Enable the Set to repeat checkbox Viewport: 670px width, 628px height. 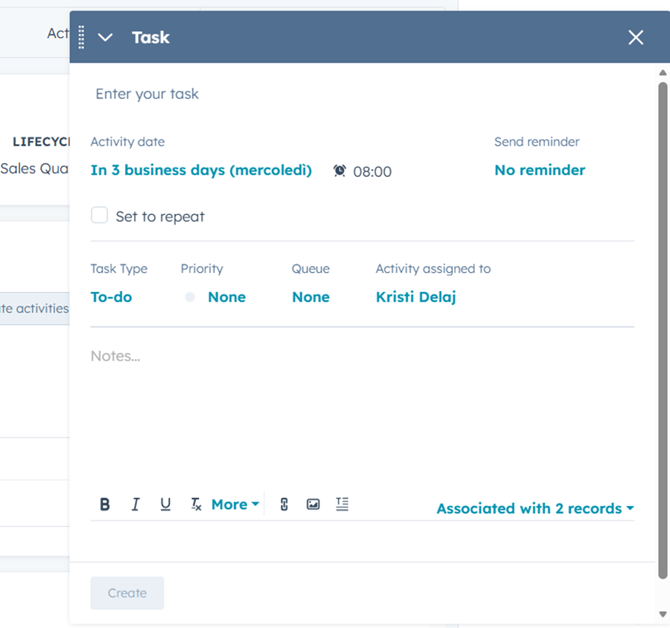coord(100,216)
